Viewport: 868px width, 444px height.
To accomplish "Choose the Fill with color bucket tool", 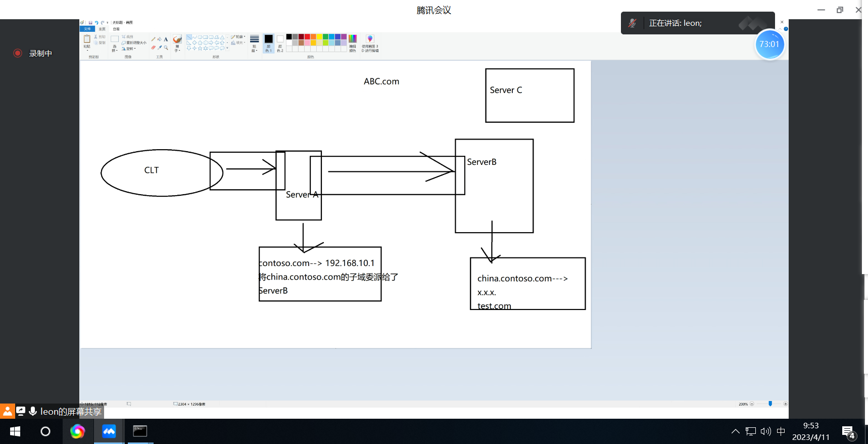I will point(159,39).
